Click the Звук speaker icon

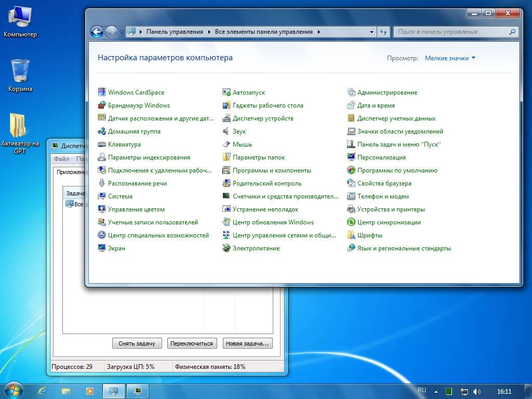click(227, 131)
